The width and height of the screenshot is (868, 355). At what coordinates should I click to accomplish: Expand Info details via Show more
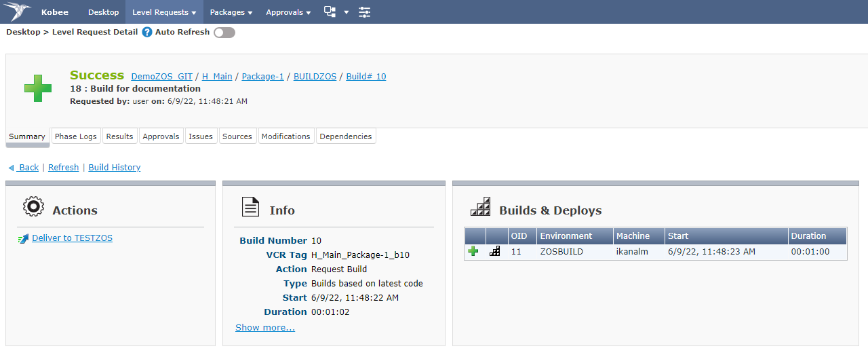click(265, 328)
